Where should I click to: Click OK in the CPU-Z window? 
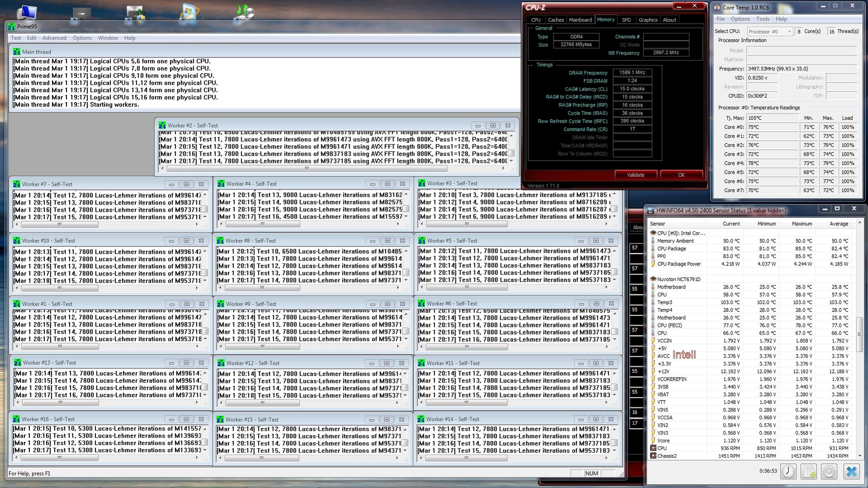click(x=681, y=175)
